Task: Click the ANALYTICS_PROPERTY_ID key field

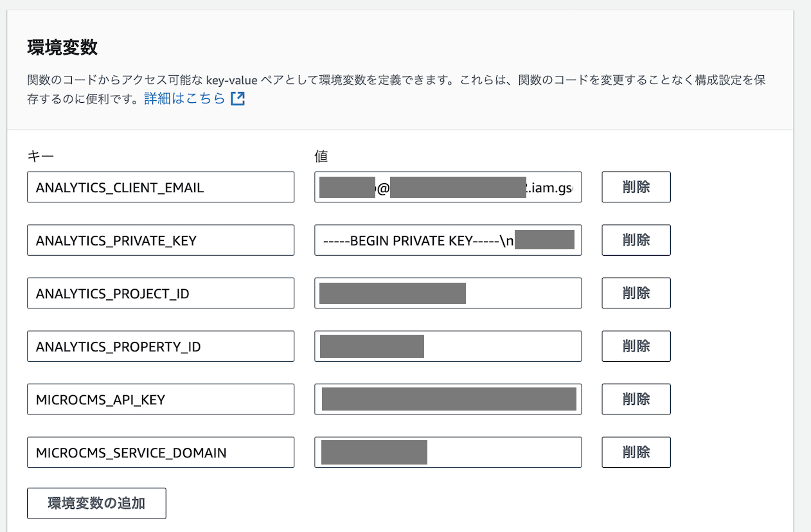Action: pyautogui.click(x=161, y=346)
